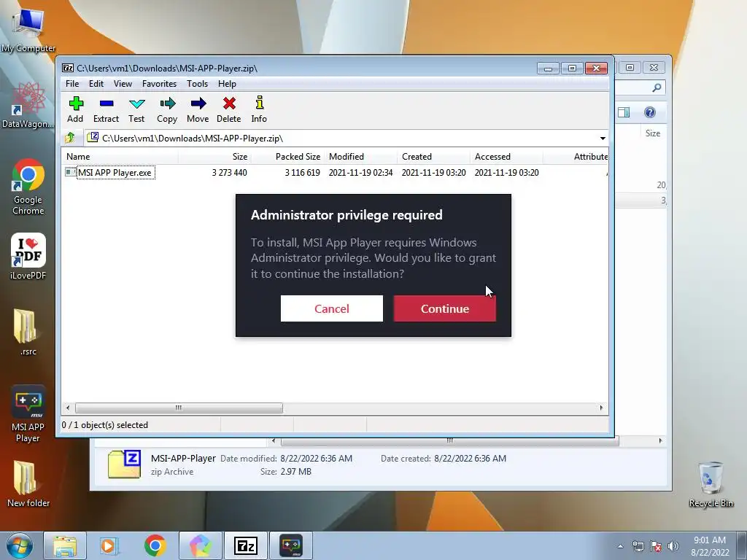Click the 7-Zip horizontal scrollbar thumb

(x=179, y=408)
